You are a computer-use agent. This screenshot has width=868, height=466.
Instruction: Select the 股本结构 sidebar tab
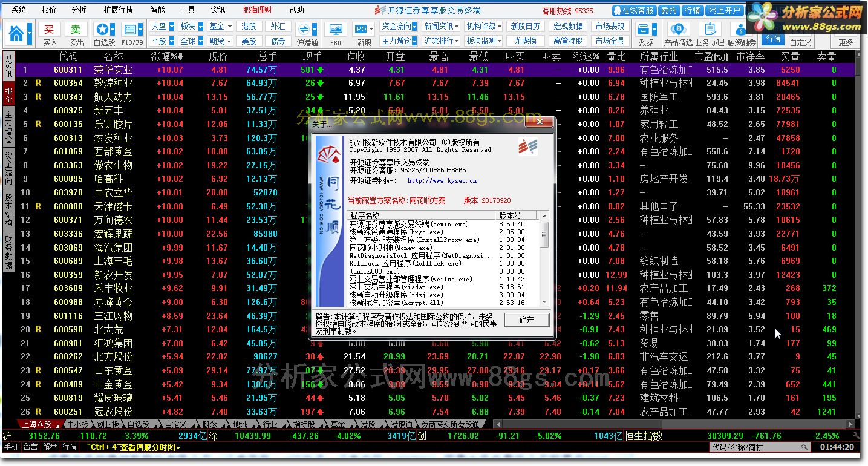point(8,211)
